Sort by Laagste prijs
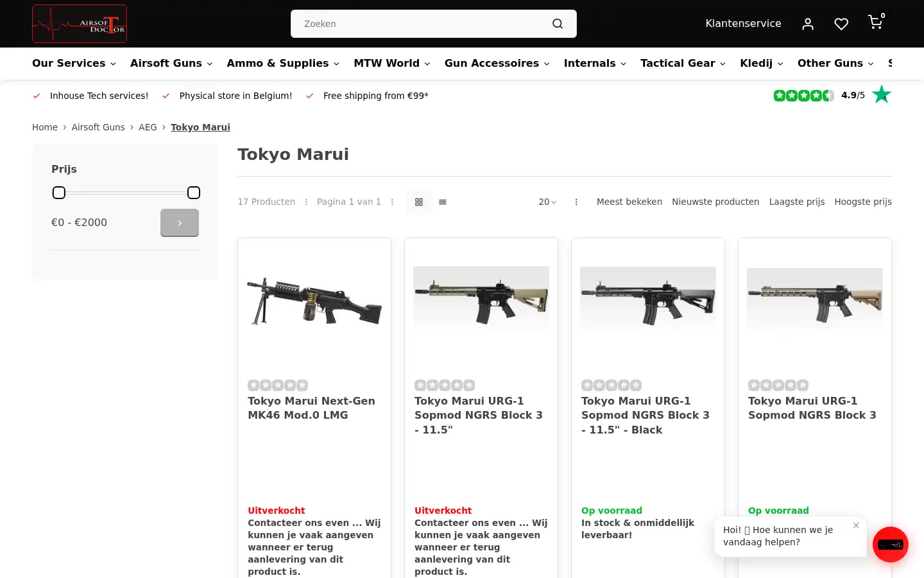This screenshot has height=578, width=924. [797, 202]
